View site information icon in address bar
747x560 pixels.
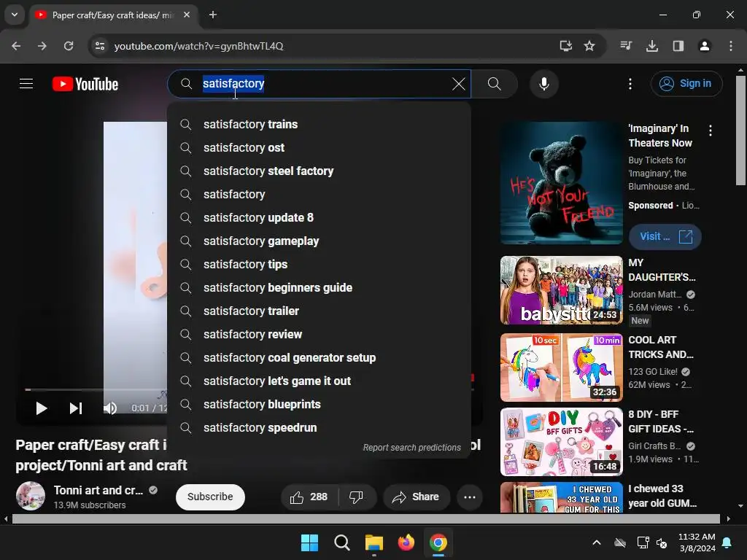pos(100,46)
